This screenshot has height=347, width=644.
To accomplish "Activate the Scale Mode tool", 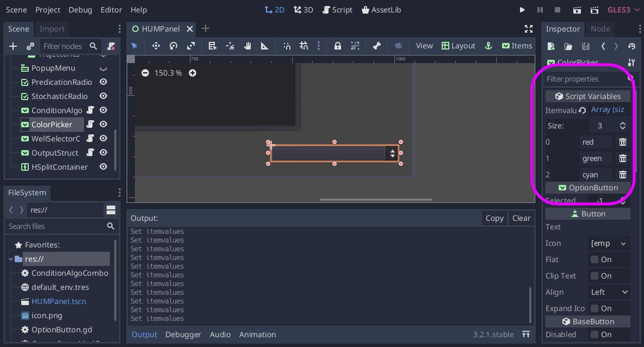I will pyautogui.click(x=191, y=46).
